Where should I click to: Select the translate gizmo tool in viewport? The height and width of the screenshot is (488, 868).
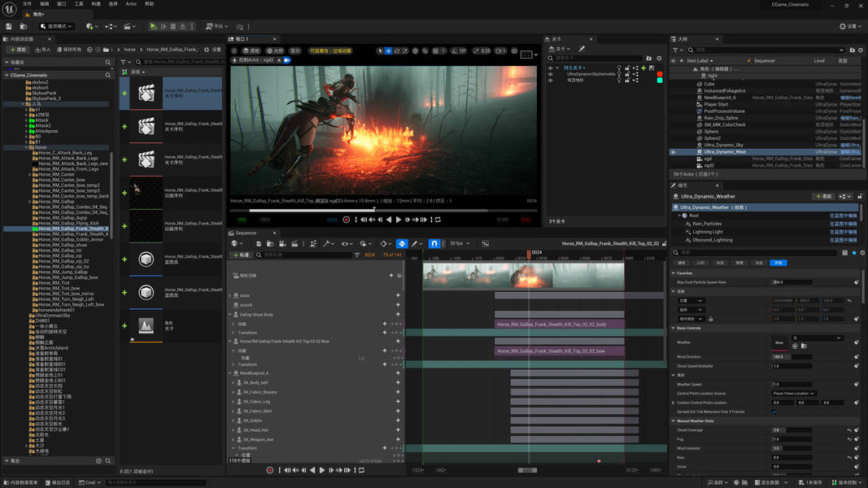click(x=389, y=50)
